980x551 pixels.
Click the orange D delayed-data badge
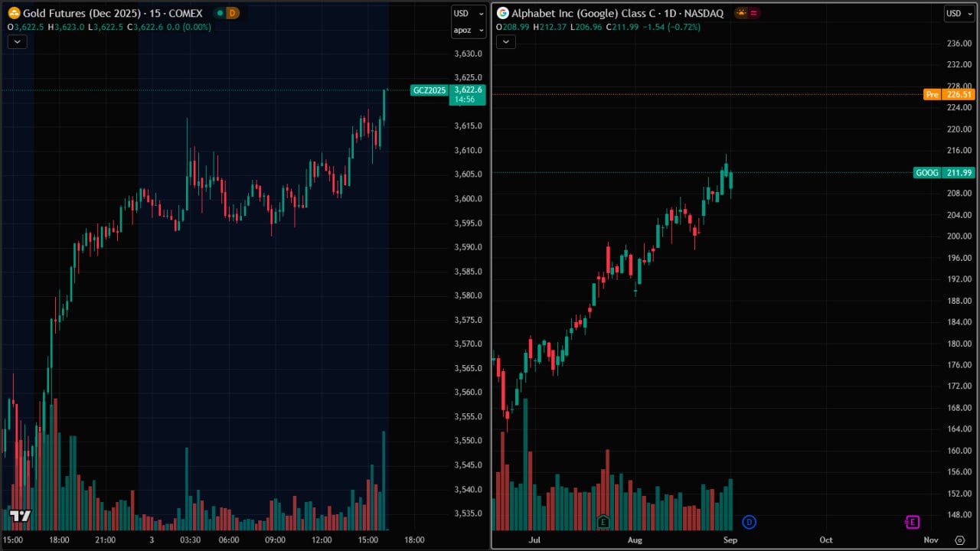[x=233, y=13]
